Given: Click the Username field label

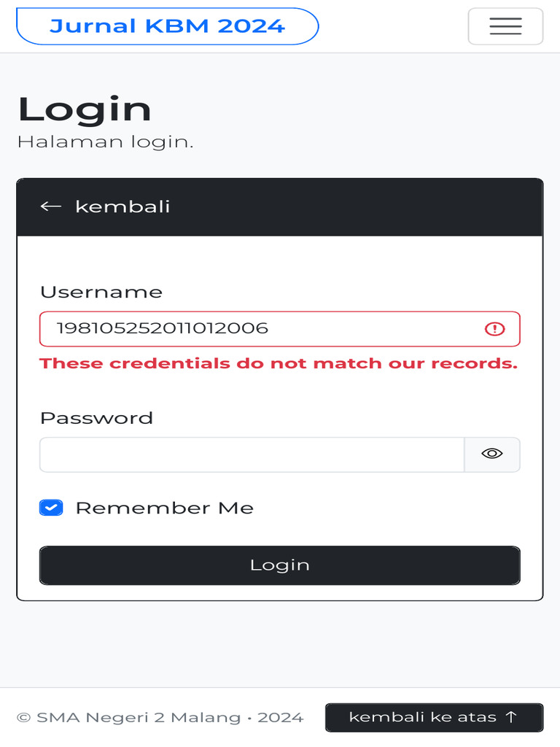Looking at the screenshot, I should pyautogui.click(x=101, y=292).
